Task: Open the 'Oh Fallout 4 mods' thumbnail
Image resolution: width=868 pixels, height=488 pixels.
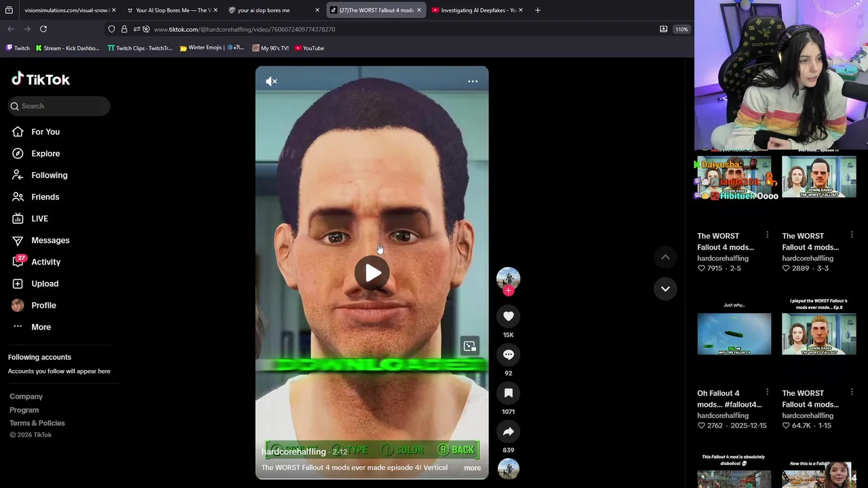Action: [x=734, y=334]
